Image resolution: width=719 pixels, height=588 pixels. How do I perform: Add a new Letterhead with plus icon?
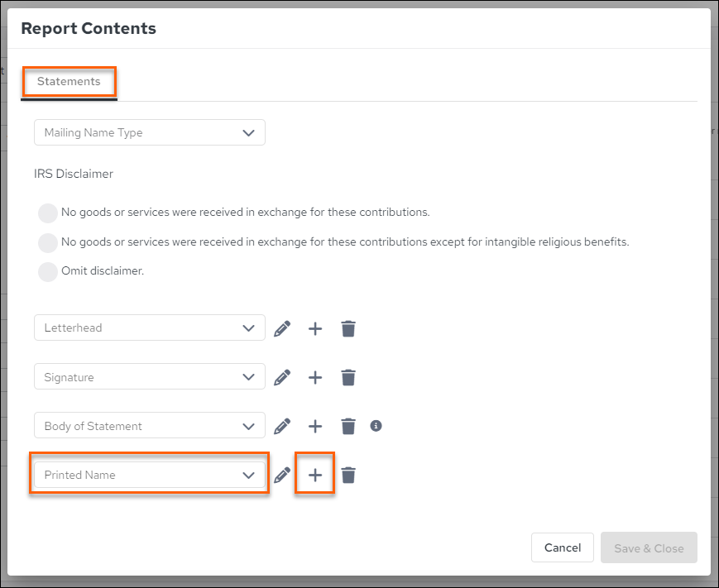tap(315, 328)
